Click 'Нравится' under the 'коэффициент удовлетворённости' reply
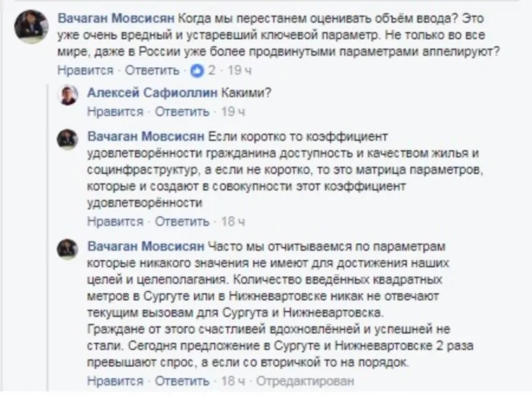Viewport: 532px width, 396px height. [115, 222]
